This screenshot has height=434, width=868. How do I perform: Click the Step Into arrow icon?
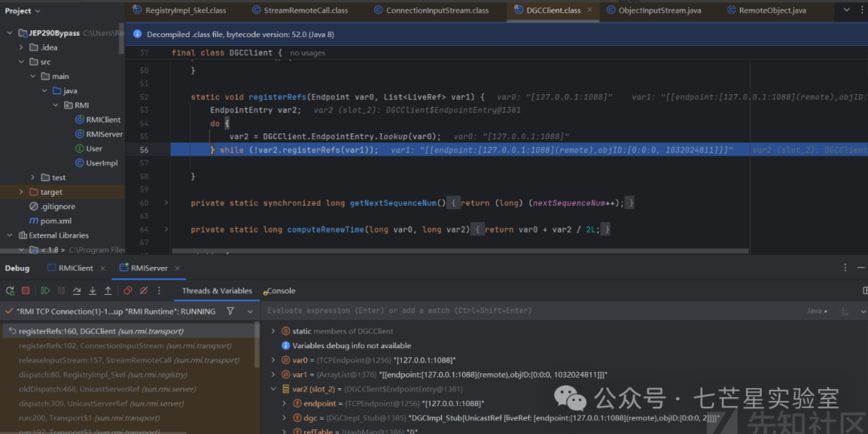coord(92,290)
